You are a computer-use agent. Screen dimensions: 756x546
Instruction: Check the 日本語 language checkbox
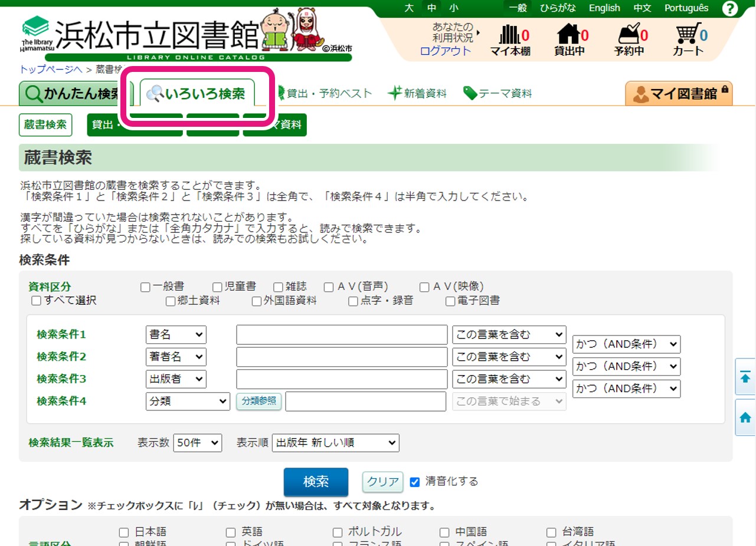pyautogui.click(x=123, y=532)
